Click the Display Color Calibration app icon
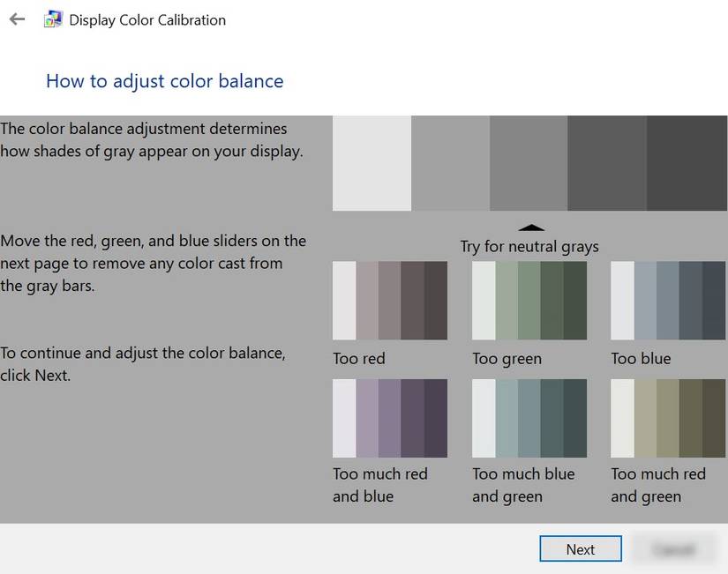728x574 pixels. [53, 19]
